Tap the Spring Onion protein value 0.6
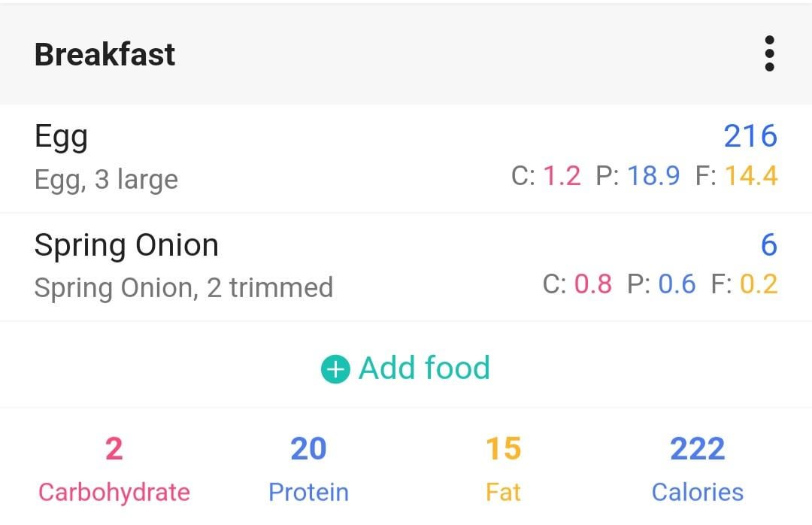The height and width of the screenshot is (525, 812). click(x=677, y=284)
